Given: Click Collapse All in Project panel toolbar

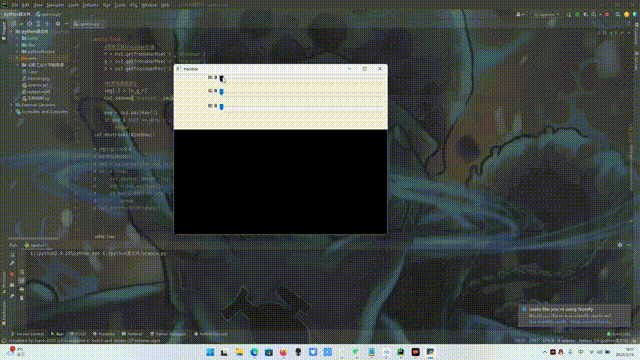Looking at the screenshot, I should tap(47, 24).
